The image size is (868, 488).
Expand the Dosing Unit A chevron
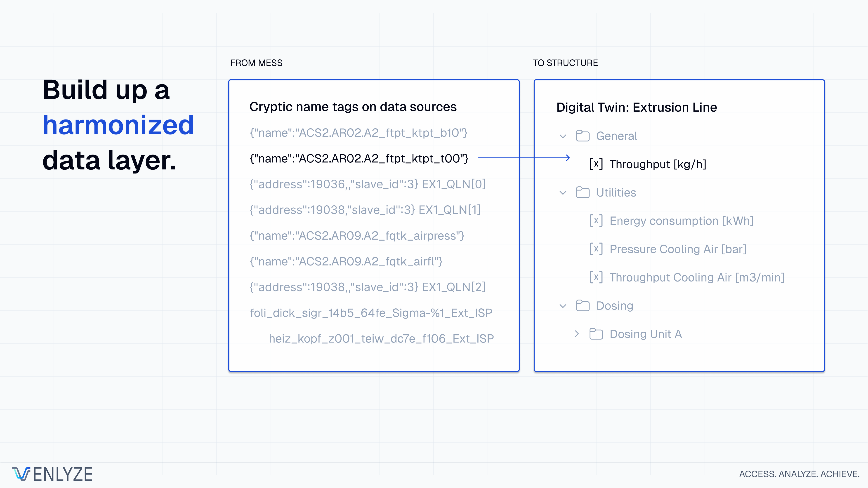[577, 334]
